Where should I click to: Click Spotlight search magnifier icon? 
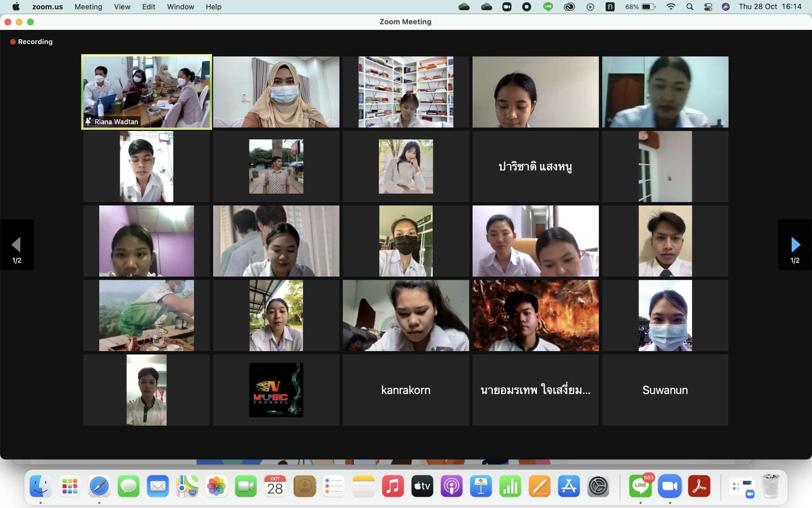point(690,7)
